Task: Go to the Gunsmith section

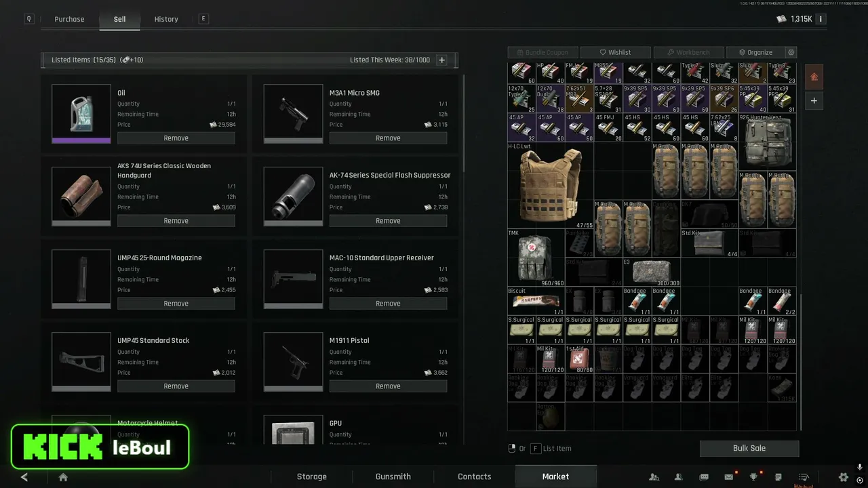Action: pyautogui.click(x=393, y=476)
